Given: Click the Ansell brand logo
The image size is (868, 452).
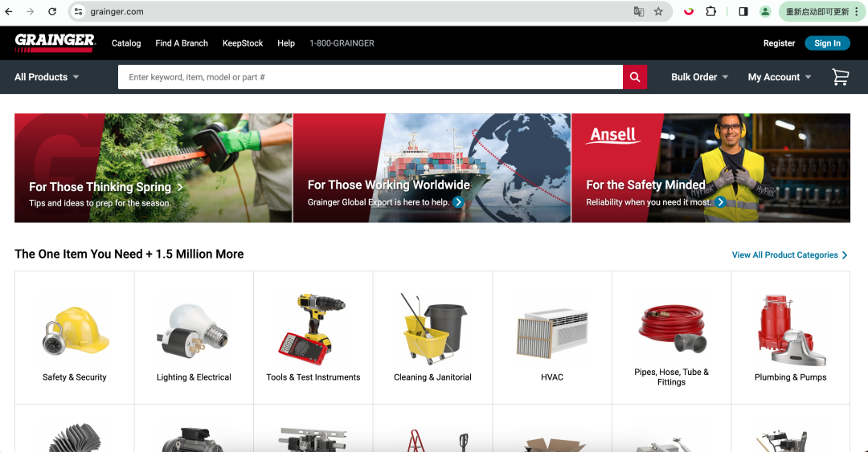Looking at the screenshot, I should pos(613,134).
